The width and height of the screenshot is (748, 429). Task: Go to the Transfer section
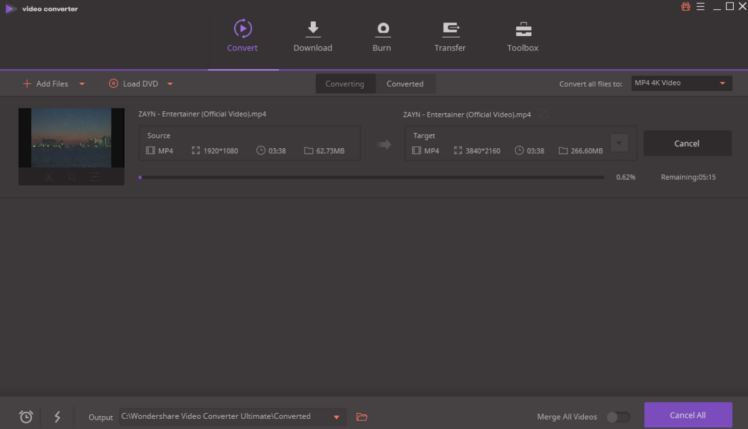450,36
